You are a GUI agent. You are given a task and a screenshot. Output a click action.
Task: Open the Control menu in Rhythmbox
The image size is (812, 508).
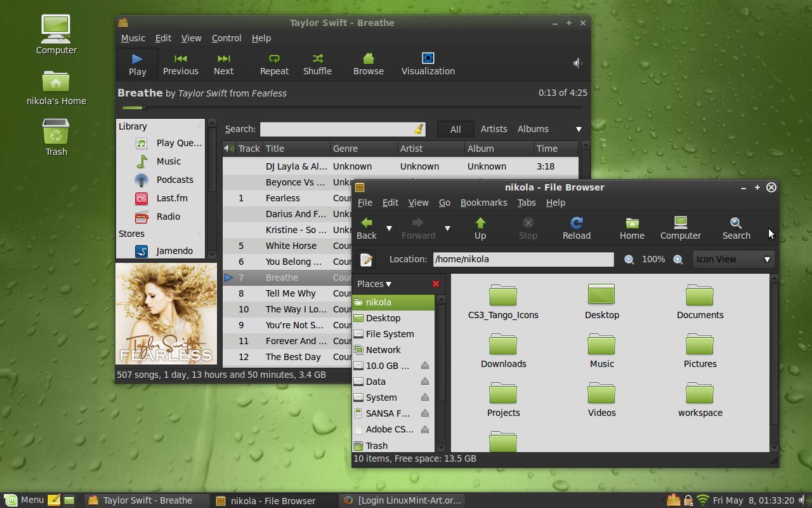pyautogui.click(x=226, y=38)
